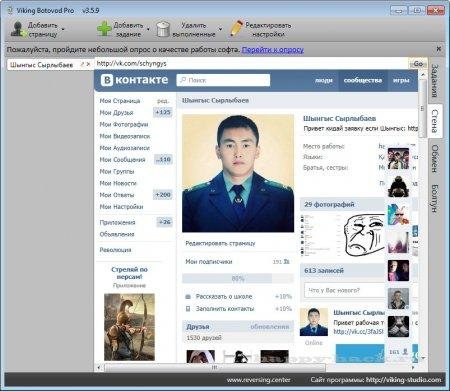Open dropdown arrow next to Добавить страницу

[x=63, y=29]
